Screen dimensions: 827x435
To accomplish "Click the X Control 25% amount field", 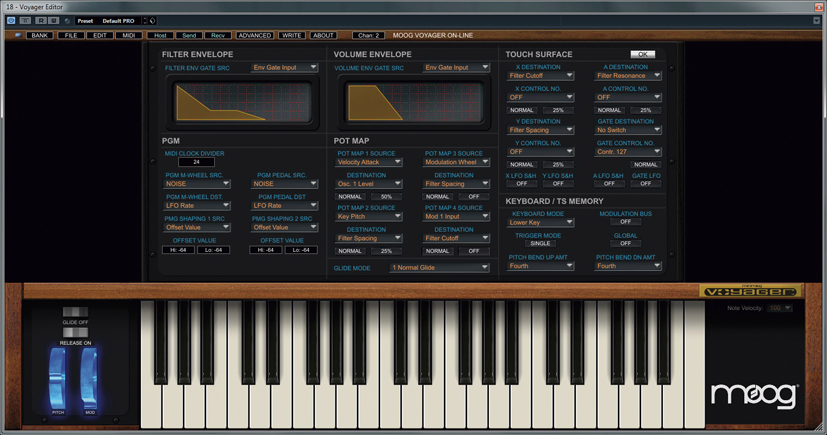I will coord(558,111).
